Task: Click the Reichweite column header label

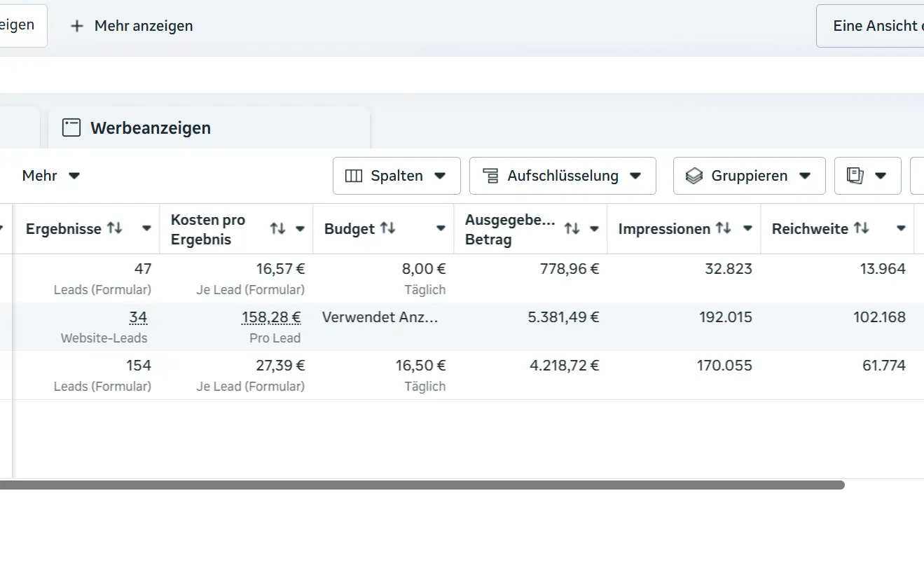Action: [810, 229]
